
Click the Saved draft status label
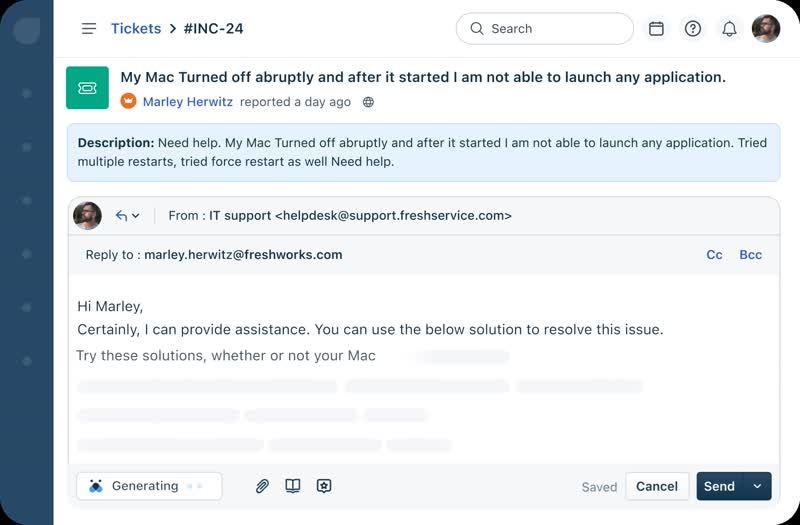click(x=599, y=487)
